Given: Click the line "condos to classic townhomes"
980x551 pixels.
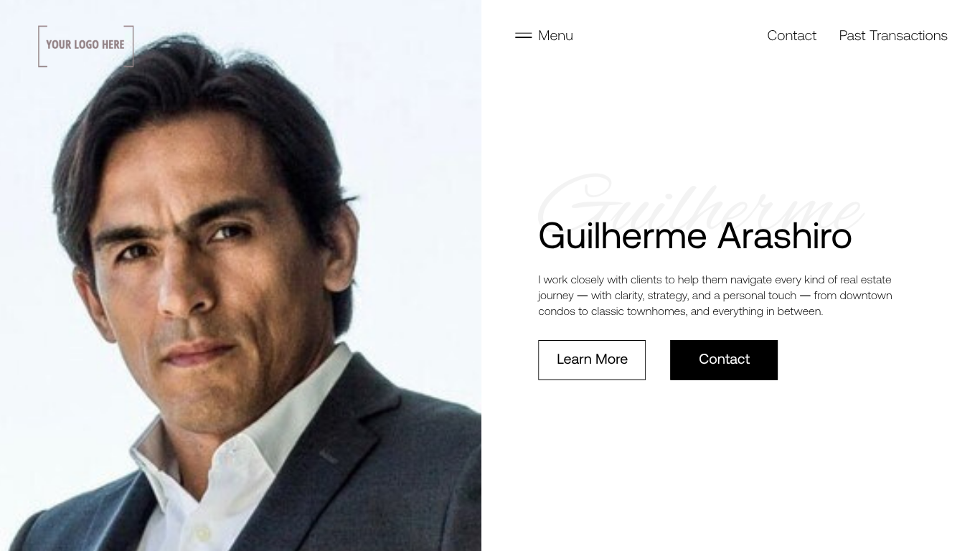Looking at the screenshot, I should click(x=680, y=311).
